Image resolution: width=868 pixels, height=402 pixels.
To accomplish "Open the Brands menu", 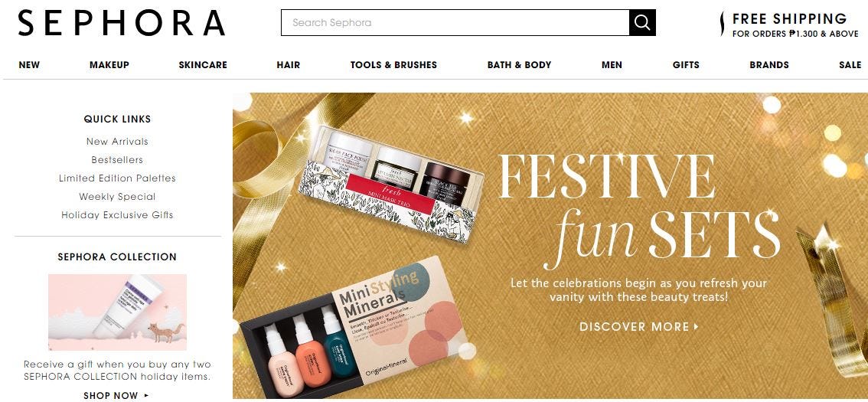I will pyautogui.click(x=769, y=65).
